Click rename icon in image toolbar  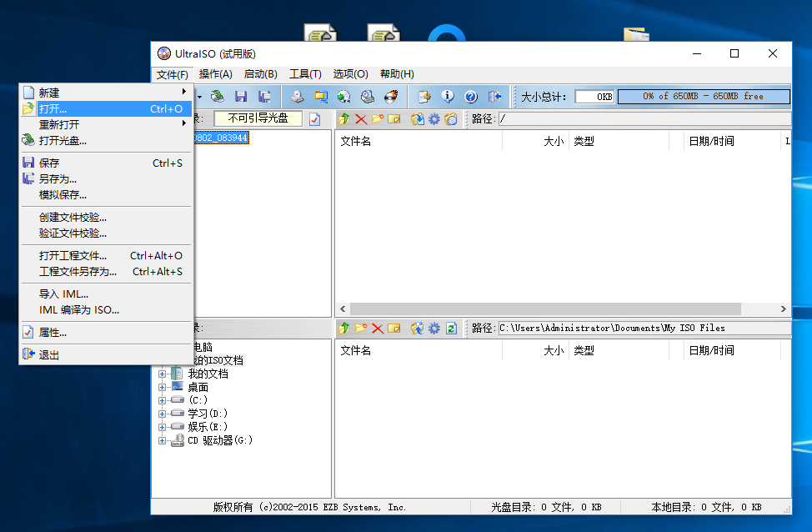pos(394,119)
